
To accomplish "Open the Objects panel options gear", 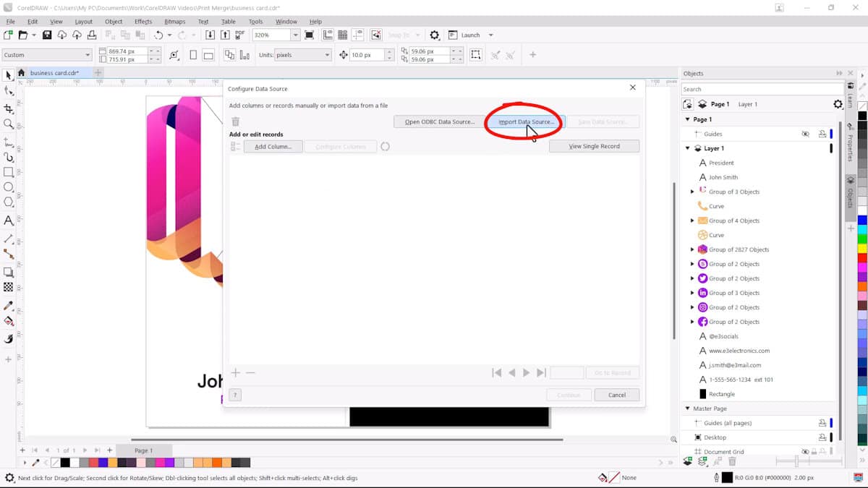I will pyautogui.click(x=838, y=103).
